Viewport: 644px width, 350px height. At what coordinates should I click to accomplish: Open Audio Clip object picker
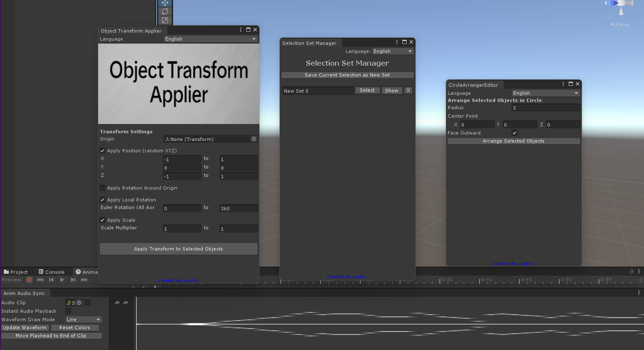[x=79, y=303]
